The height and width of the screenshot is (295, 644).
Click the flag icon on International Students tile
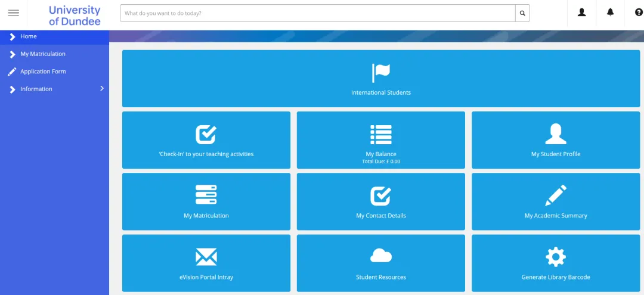click(380, 73)
